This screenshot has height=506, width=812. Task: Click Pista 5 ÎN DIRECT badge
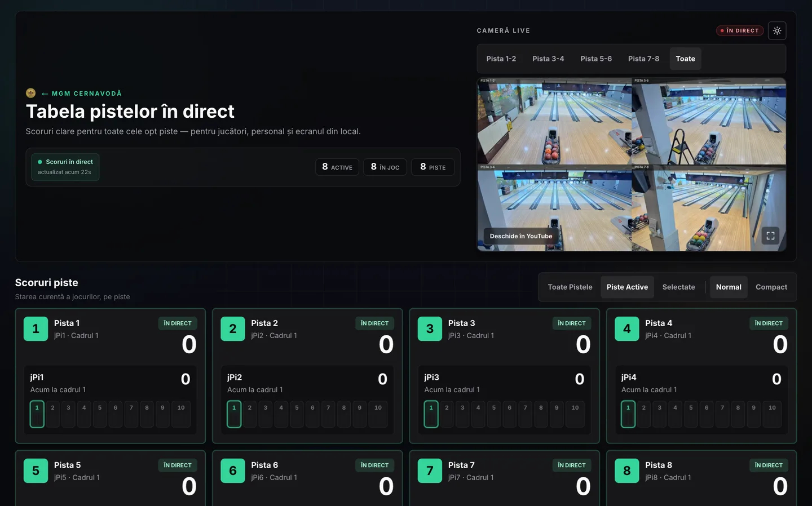178,465
